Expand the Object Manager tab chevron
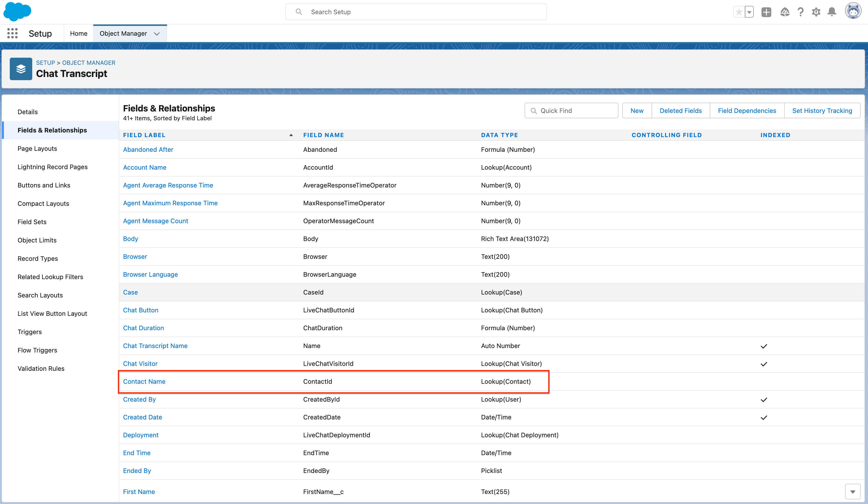The image size is (868, 504). 157,34
